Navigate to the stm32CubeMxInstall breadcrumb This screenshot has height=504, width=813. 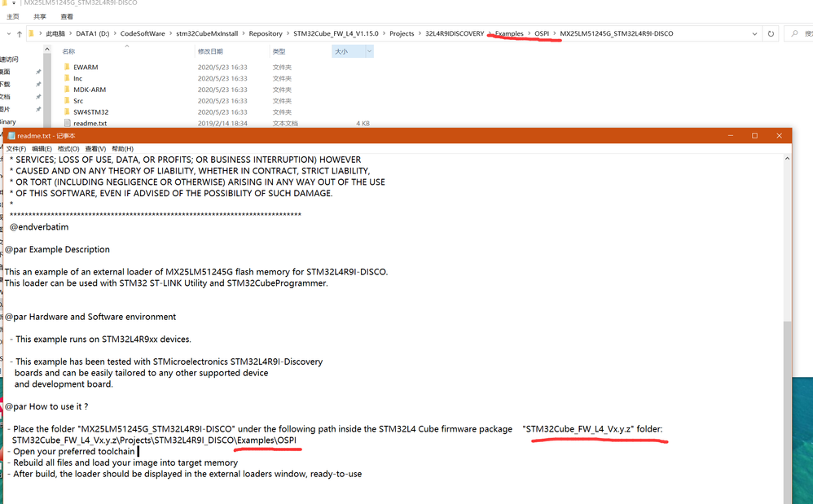207,33
